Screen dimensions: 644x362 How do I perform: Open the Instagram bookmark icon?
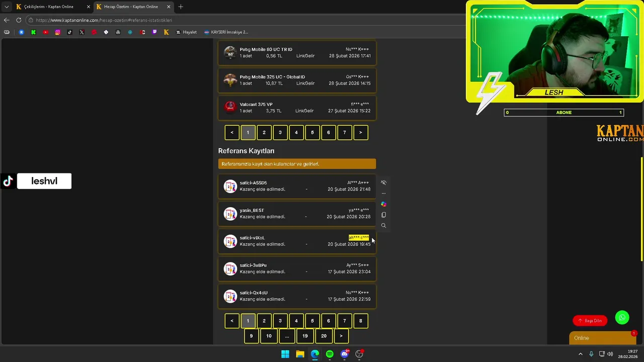(57, 32)
